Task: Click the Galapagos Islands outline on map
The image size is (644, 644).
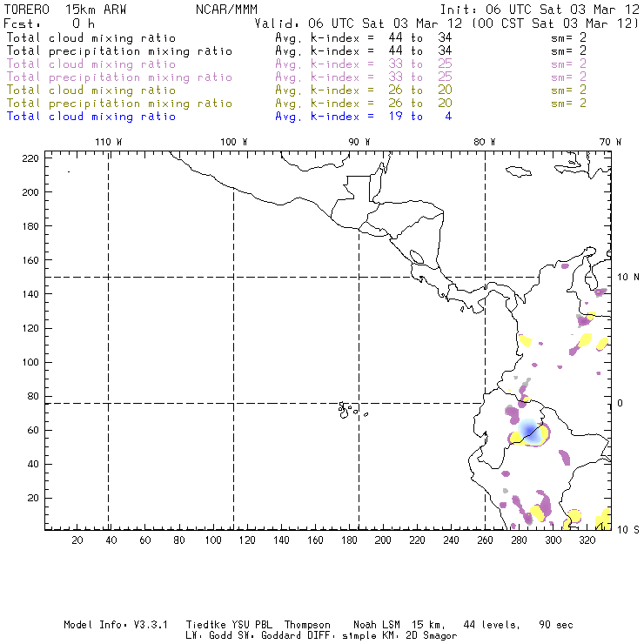Action: point(347,408)
